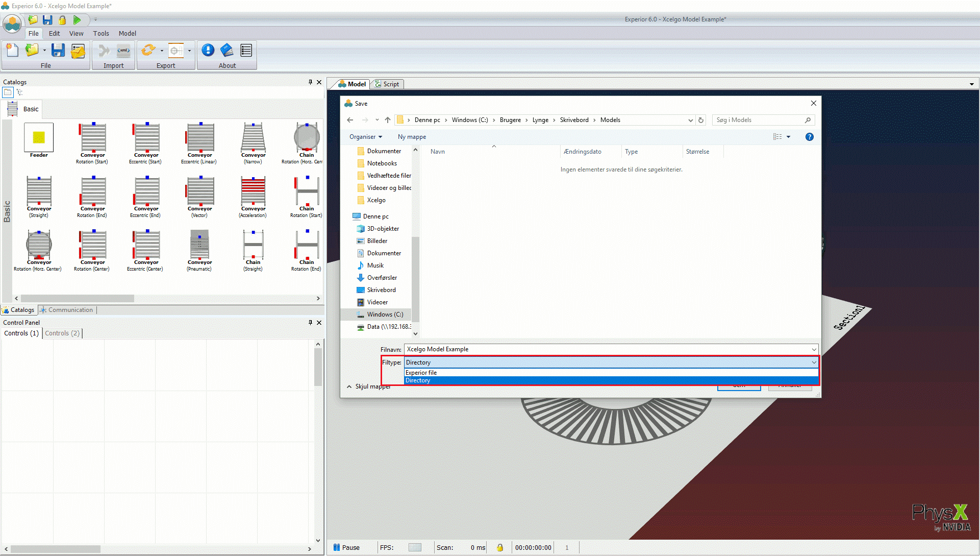Go back in Save dialog navigation
The height and width of the screenshot is (556, 980).
coord(350,120)
